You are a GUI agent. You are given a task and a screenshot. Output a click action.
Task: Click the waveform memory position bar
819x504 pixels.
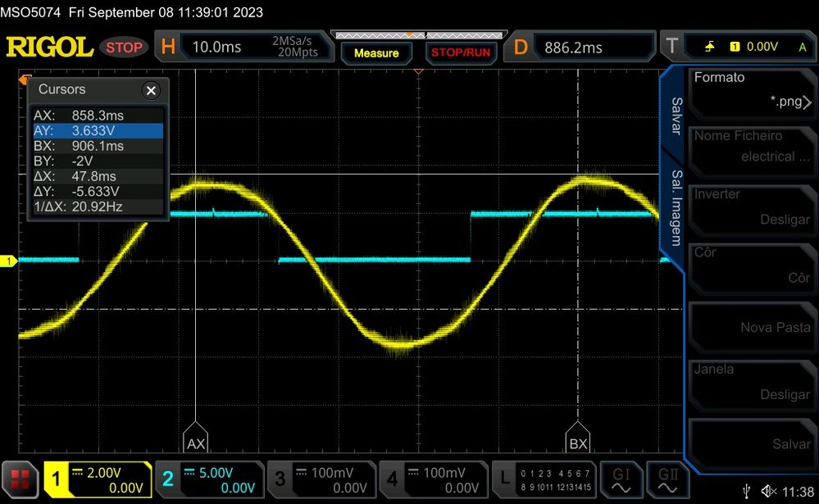point(418,35)
